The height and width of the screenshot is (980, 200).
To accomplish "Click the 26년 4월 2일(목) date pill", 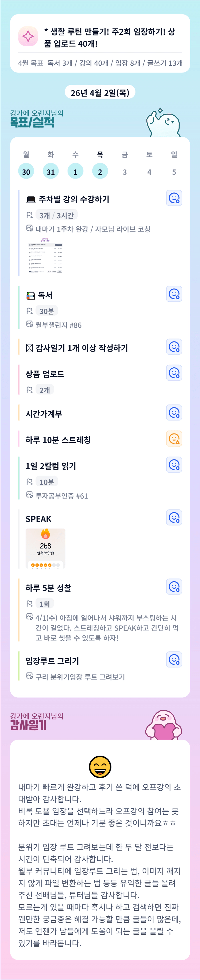I will click(x=100, y=92).
